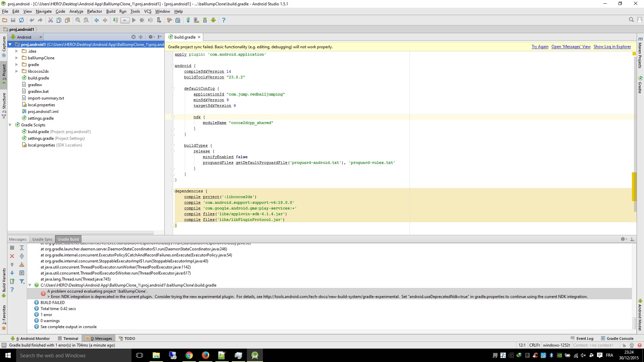
Task: Open the Refactor menu
Action: 94,11
